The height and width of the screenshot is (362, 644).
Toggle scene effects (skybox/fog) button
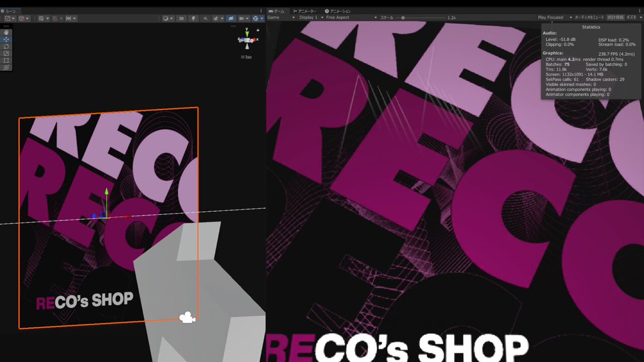coord(216,18)
